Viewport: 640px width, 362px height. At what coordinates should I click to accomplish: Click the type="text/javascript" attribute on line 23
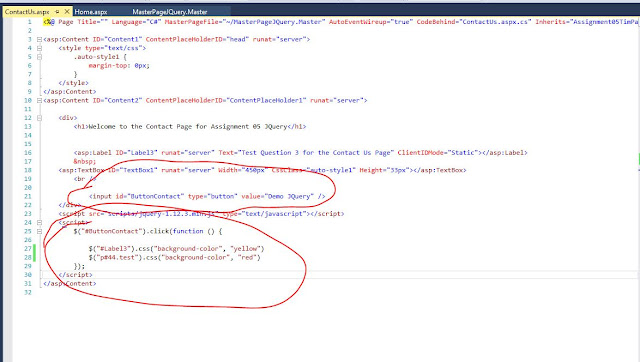pyautogui.click(x=266, y=213)
